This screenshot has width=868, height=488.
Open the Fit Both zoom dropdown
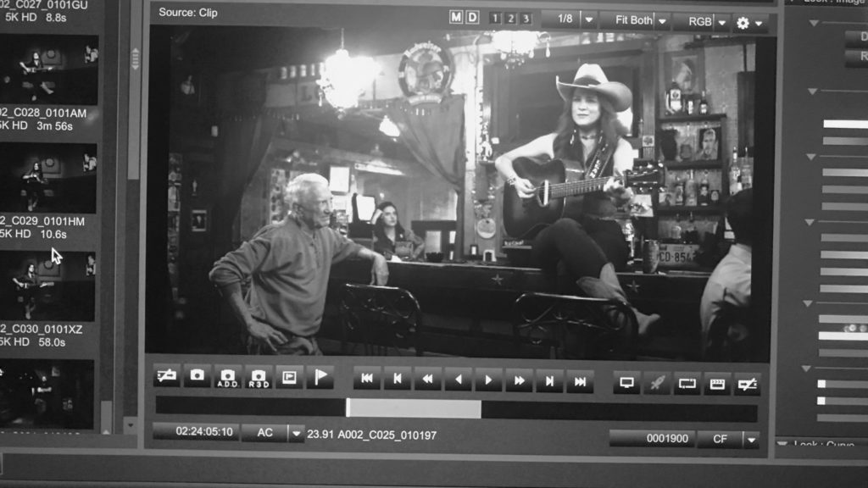click(x=662, y=21)
